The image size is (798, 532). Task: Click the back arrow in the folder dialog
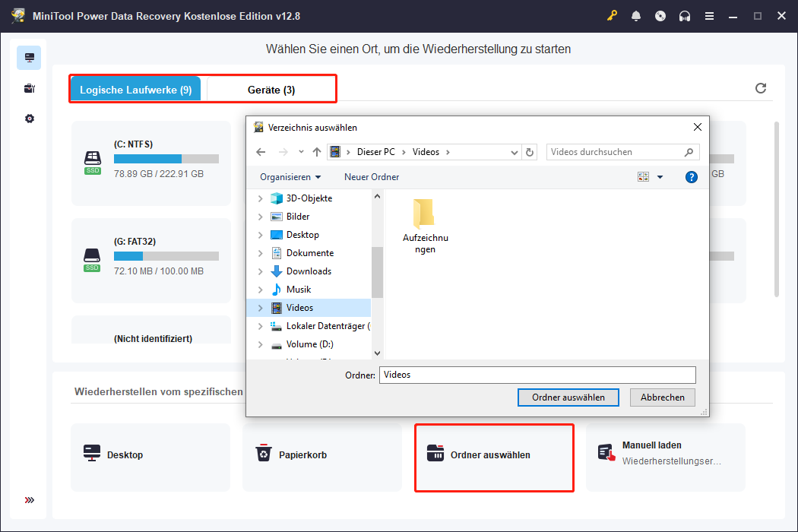tap(261, 151)
